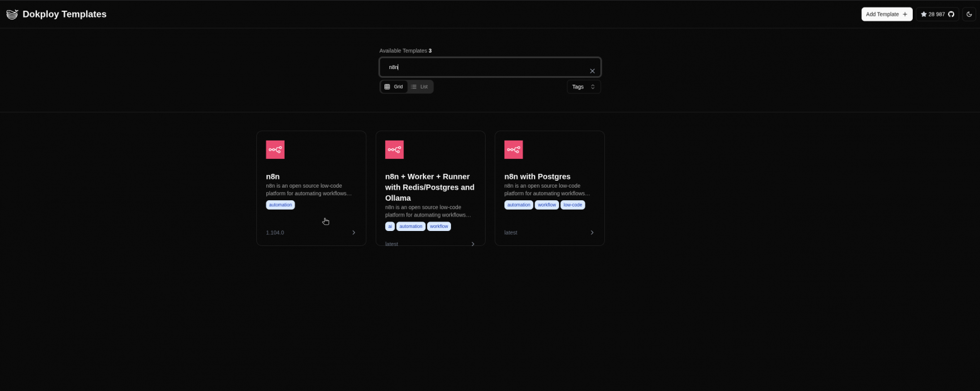Switch to List view
The image size is (980, 391).
(420, 87)
